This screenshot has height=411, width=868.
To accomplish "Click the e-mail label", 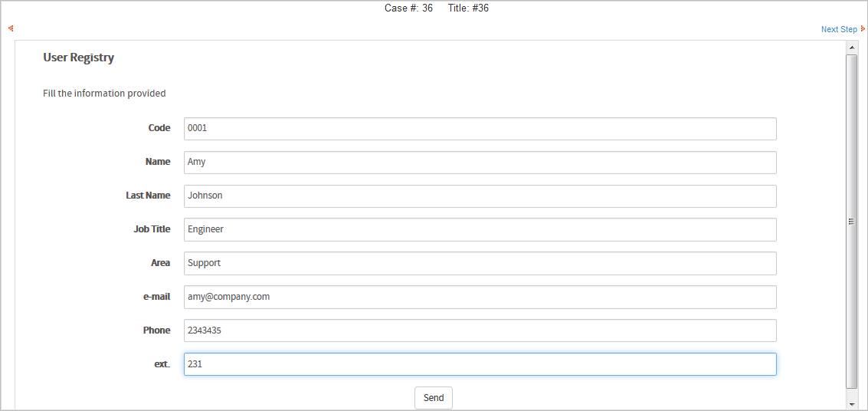I will [156, 296].
